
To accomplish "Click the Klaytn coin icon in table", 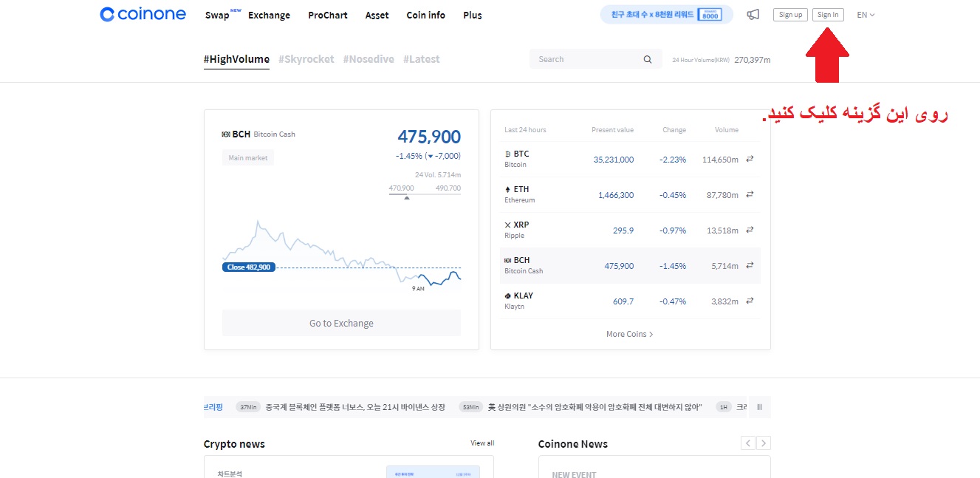I will tap(507, 296).
